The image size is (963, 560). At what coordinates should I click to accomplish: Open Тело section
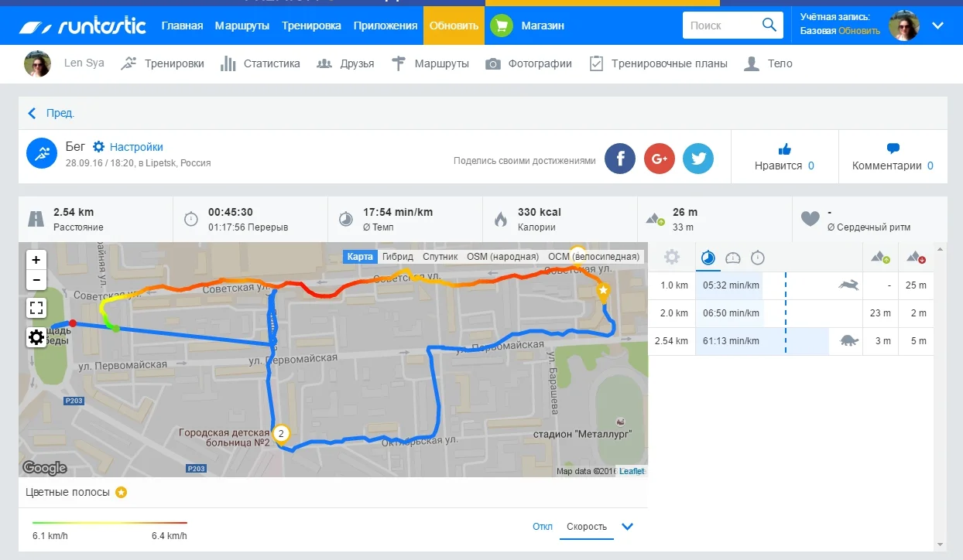click(768, 63)
